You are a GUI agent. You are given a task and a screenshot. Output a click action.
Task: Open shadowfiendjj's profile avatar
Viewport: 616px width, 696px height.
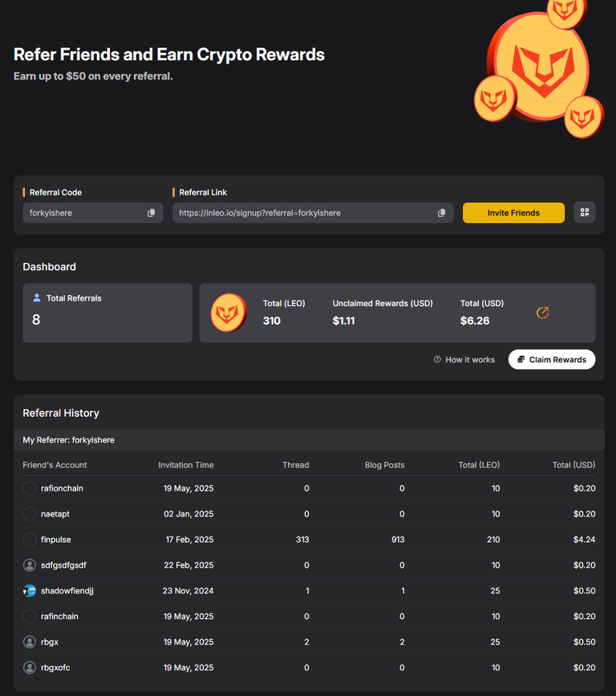pos(30,591)
